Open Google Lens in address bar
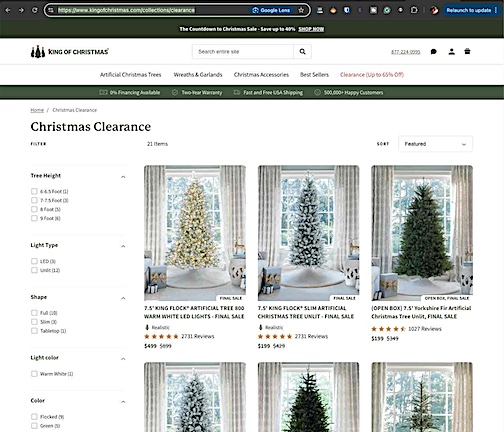Screen dimensions: 504x432 pyautogui.click(x=272, y=10)
